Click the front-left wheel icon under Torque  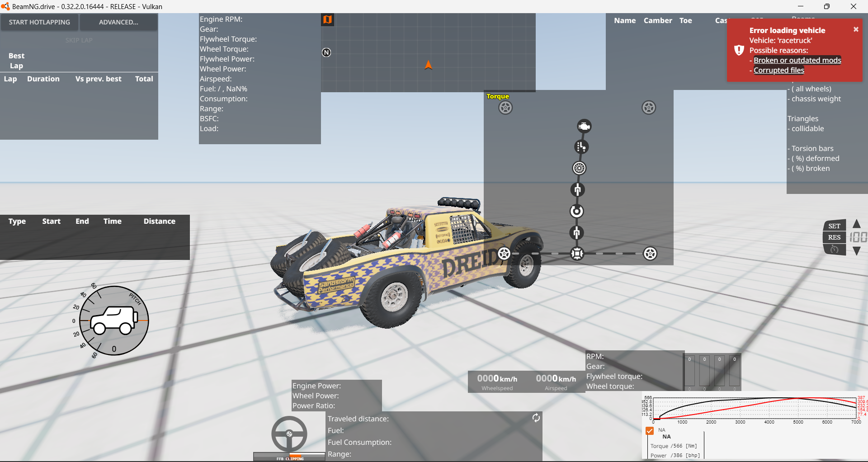[x=505, y=108]
